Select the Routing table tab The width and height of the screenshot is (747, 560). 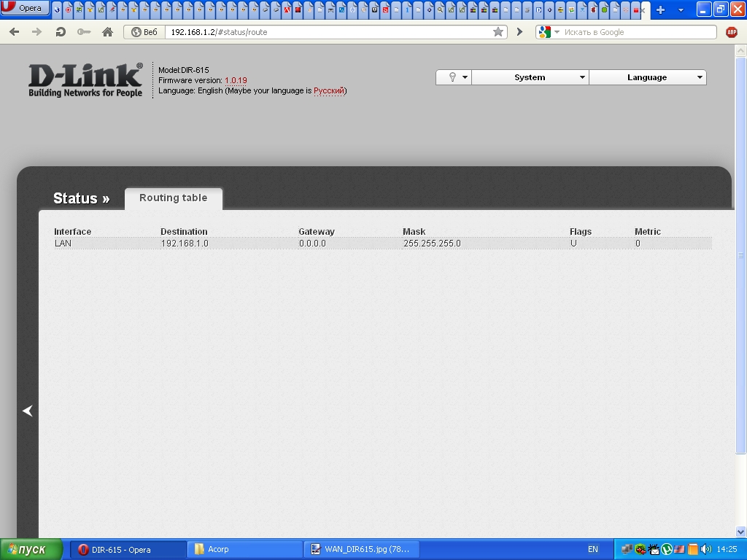174,198
